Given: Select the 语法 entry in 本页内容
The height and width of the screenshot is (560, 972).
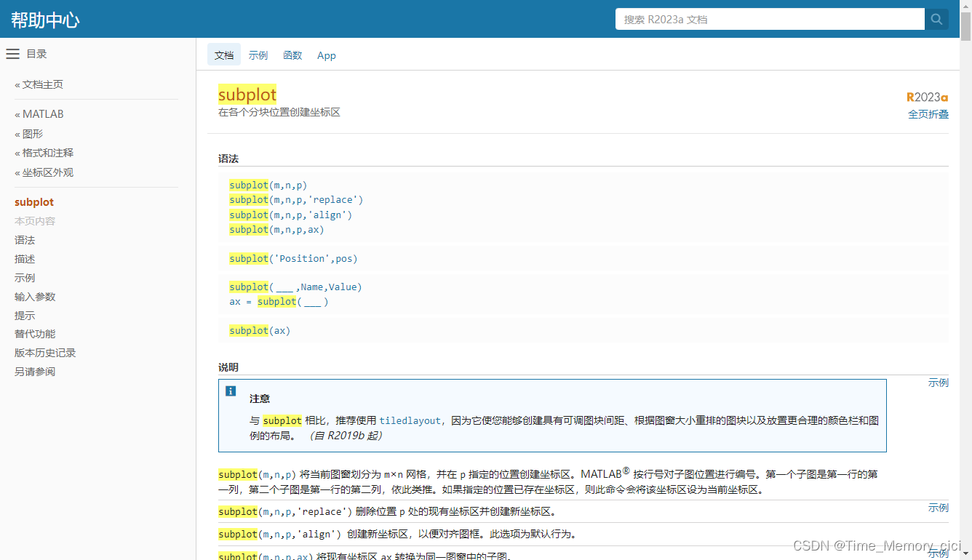Looking at the screenshot, I should (x=24, y=239).
